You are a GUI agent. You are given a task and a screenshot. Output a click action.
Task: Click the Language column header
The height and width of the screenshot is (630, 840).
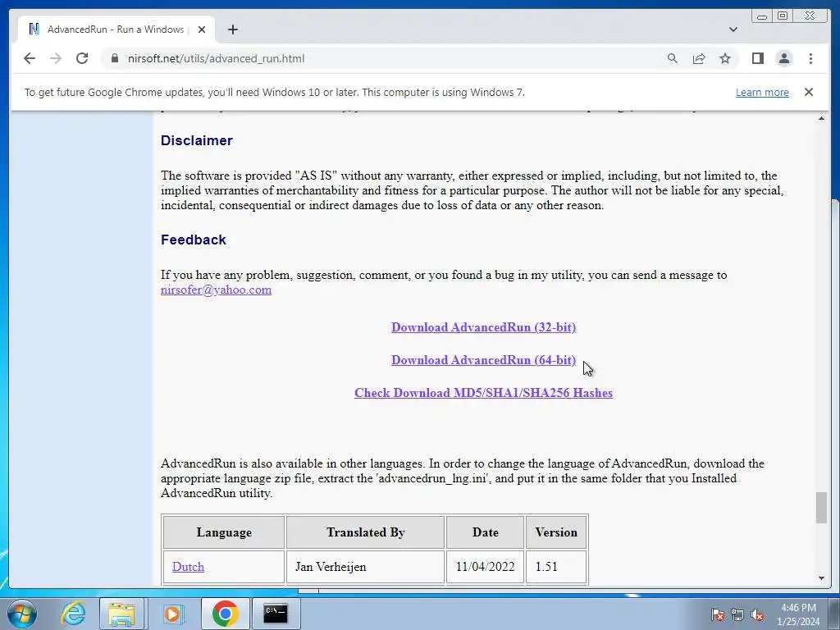[224, 532]
